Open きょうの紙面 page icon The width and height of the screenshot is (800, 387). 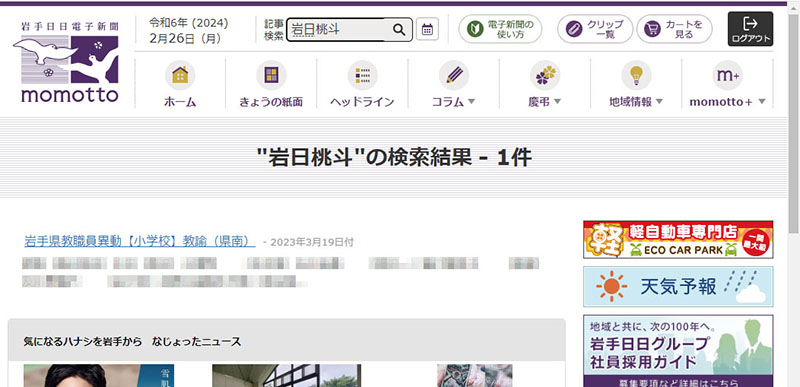pos(271,75)
